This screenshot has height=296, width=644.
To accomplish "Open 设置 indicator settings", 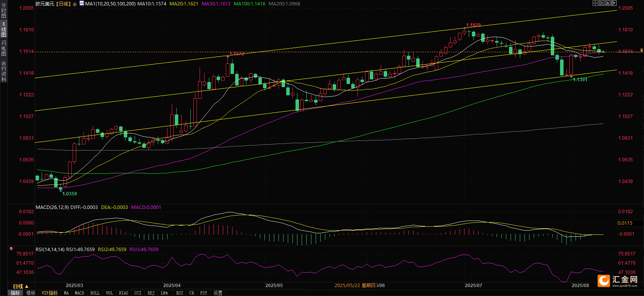I will 218,293.
